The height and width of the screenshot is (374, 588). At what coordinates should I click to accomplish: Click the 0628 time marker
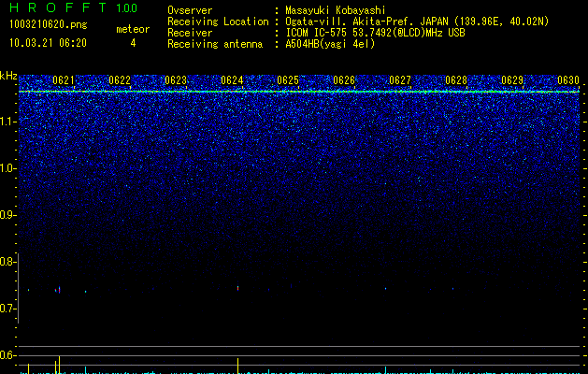tap(456, 79)
